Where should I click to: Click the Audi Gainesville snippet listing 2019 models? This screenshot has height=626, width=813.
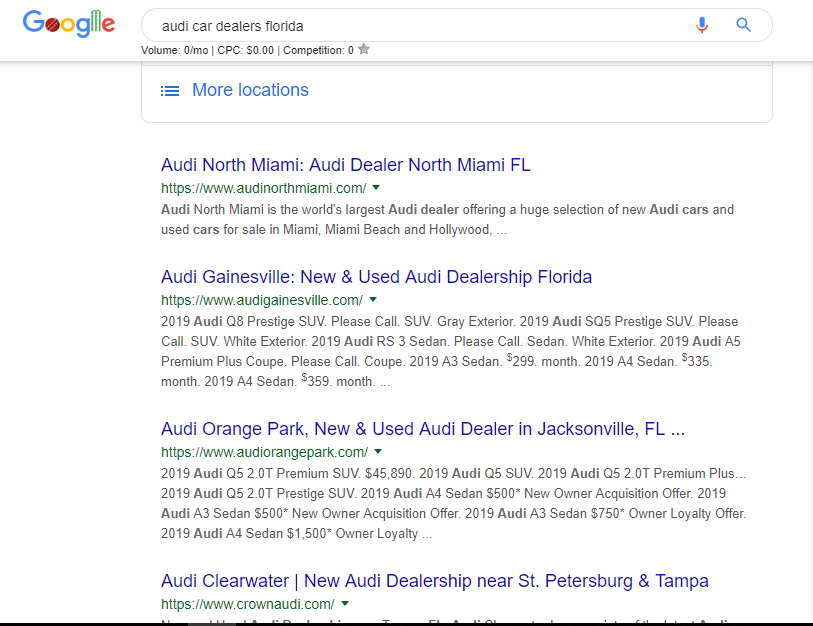click(451, 351)
